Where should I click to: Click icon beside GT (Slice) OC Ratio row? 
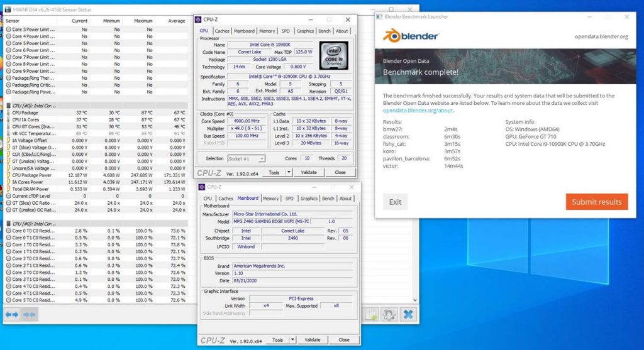point(9,203)
